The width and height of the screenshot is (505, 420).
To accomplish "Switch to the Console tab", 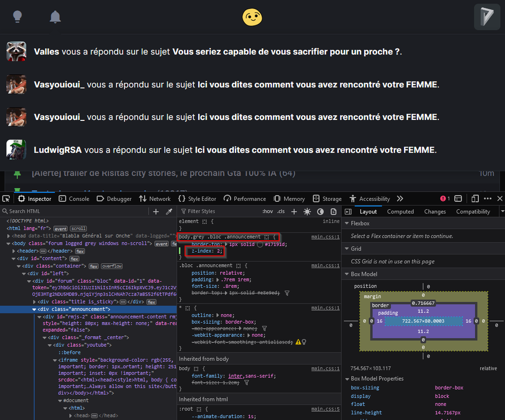I will (x=74, y=199).
